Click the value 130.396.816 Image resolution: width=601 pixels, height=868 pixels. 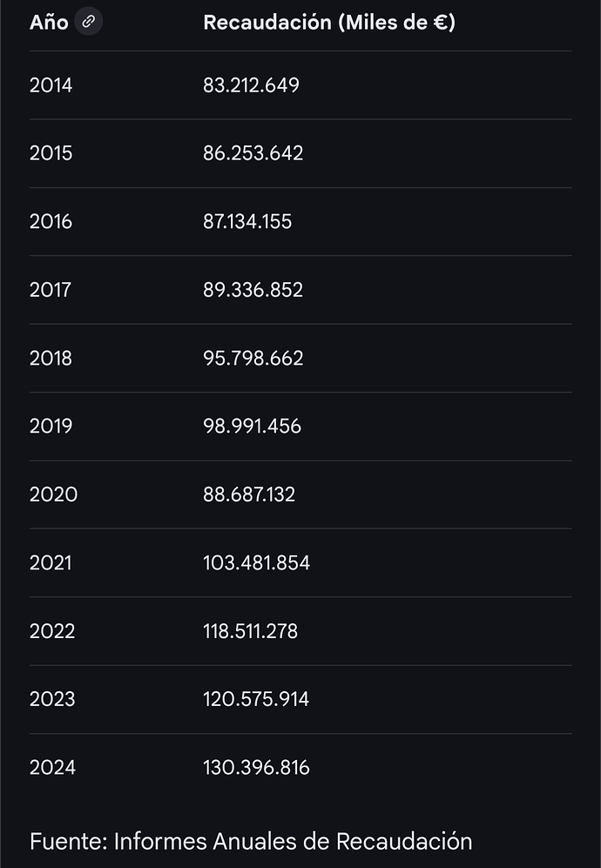point(257,767)
